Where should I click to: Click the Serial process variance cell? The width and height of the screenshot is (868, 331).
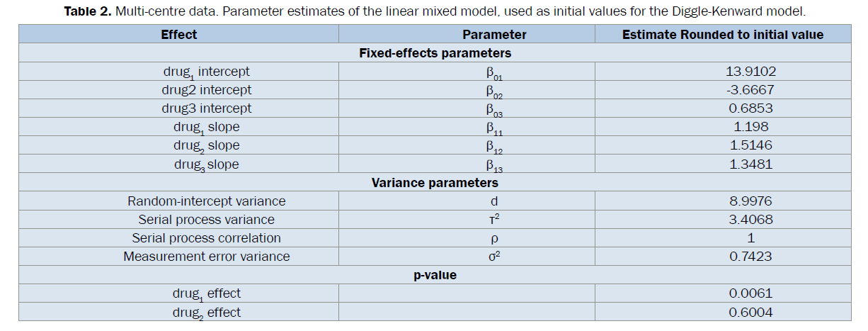206,220
